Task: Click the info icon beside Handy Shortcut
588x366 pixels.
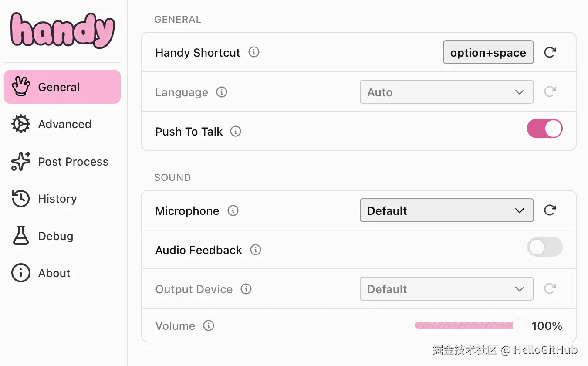Action: pyautogui.click(x=254, y=52)
